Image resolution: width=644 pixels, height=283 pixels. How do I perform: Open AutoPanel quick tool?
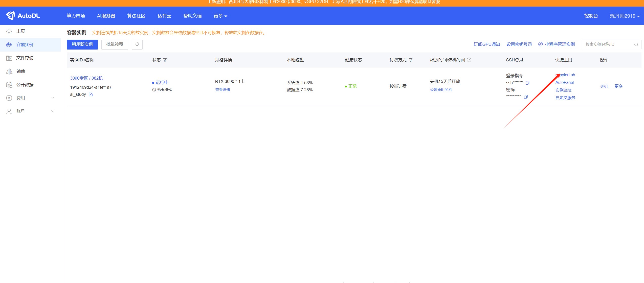(x=564, y=83)
